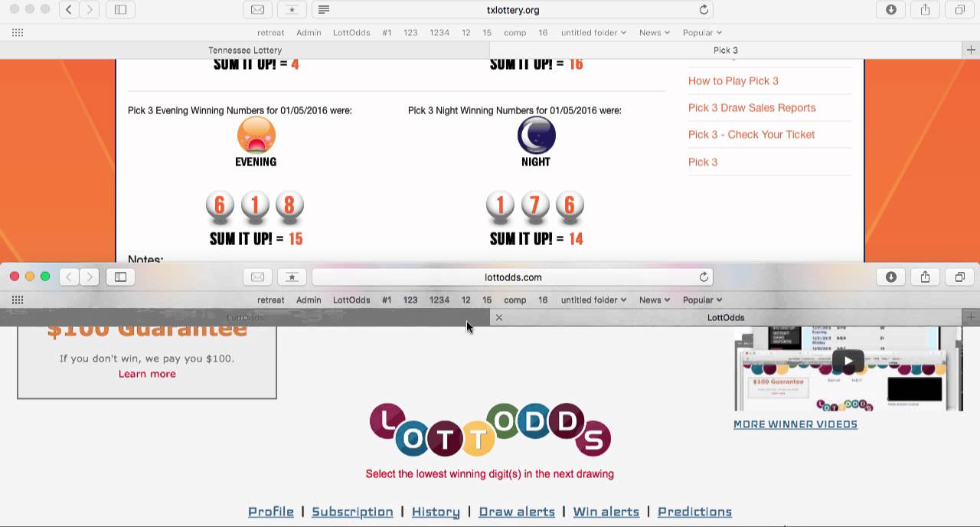Open Share menu in the lottodds.com window

(x=925, y=277)
